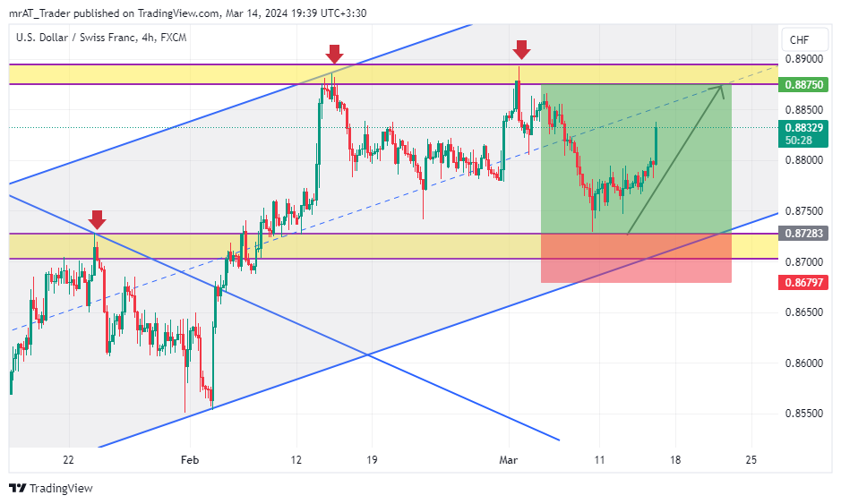Click the 22 date label on time axis
The width and height of the screenshot is (841, 504).
click(68, 460)
